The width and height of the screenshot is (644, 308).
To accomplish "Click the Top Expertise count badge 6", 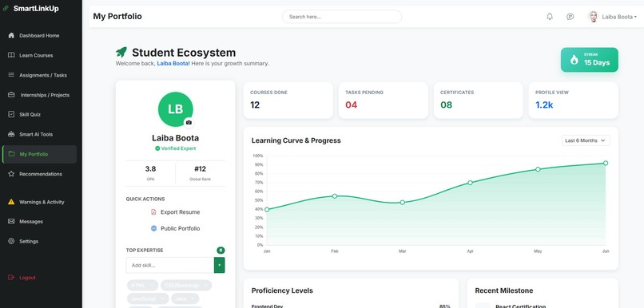I will pyautogui.click(x=221, y=251).
